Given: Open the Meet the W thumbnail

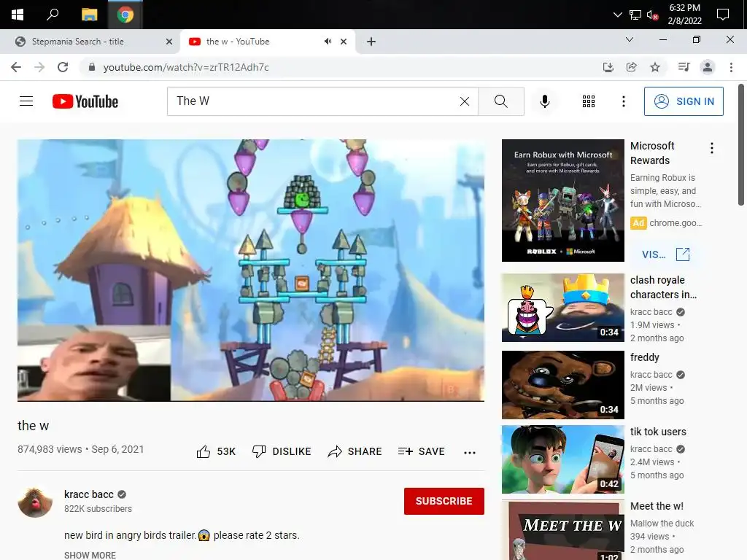Looking at the screenshot, I should (x=562, y=530).
